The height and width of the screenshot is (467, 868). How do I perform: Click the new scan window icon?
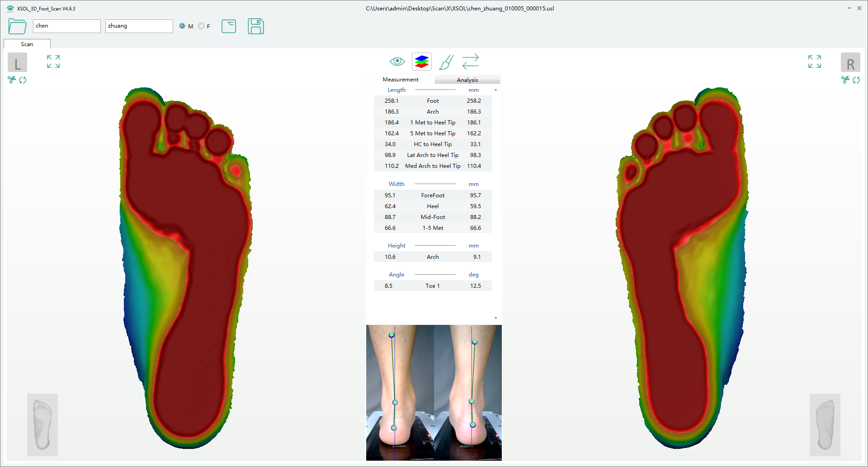tap(229, 26)
